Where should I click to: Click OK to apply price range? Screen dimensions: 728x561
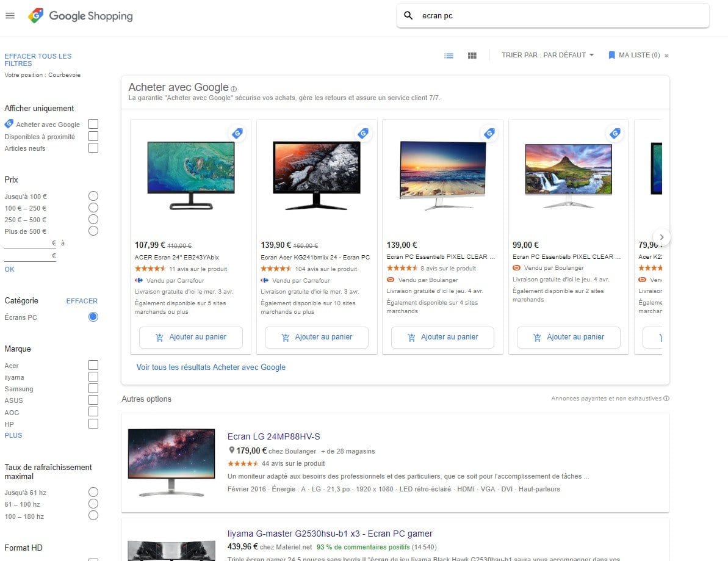coord(9,269)
